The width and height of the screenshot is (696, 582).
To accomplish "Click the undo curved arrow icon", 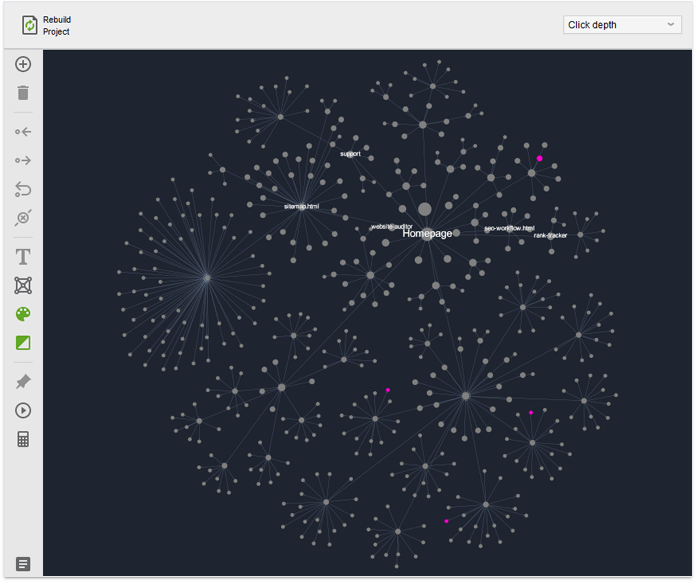I will pyautogui.click(x=23, y=189).
